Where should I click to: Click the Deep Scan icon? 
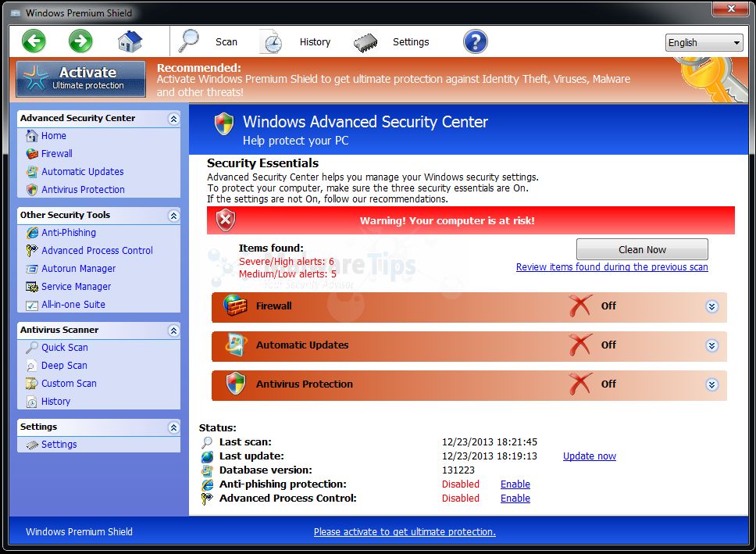pos(32,366)
